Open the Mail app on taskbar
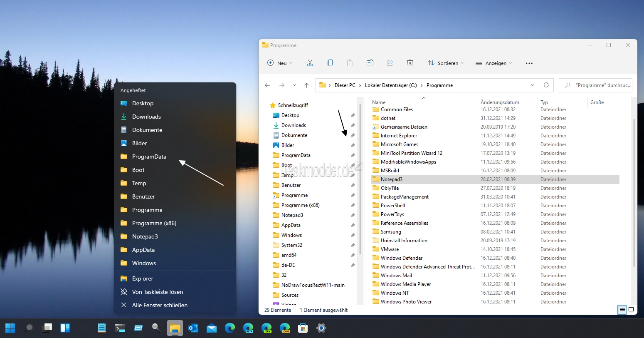 (x=212, y=328)
